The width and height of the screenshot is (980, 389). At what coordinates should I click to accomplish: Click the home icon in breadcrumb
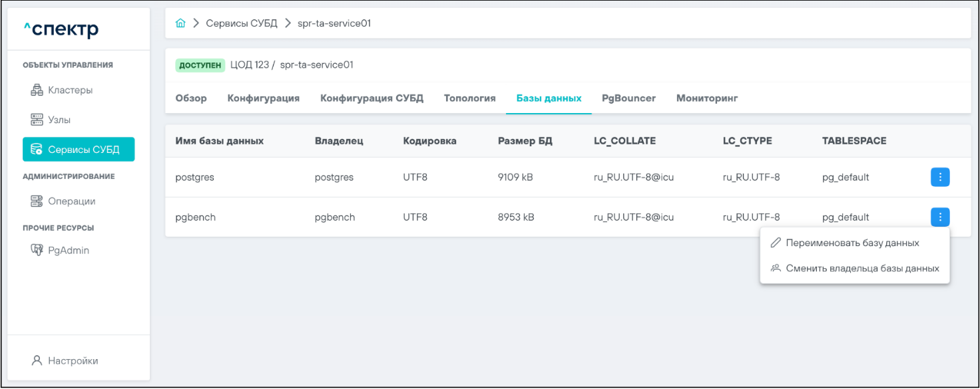[180, 23]
